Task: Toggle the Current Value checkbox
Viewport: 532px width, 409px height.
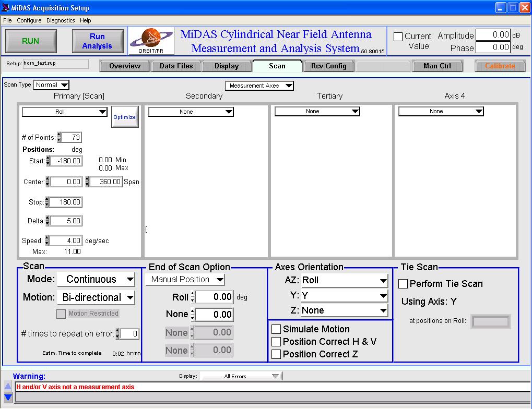Action: pyautogui.click(x=398, y=37)
